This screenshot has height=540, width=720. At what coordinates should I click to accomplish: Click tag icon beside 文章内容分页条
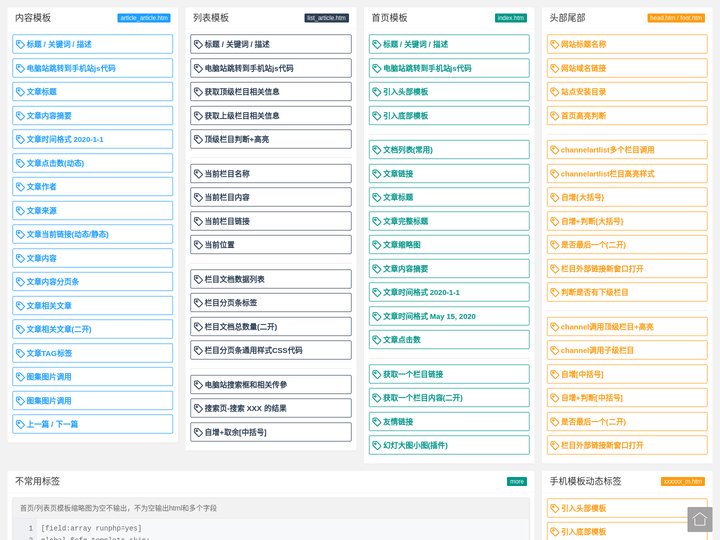point(20,281)
